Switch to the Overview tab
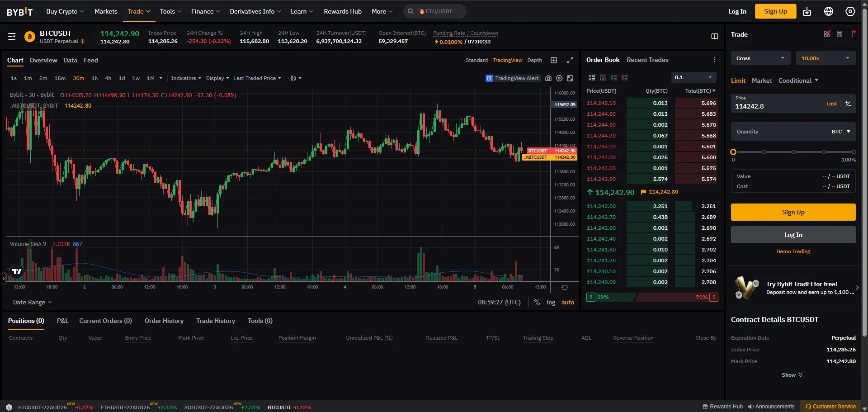 [43, 60]
